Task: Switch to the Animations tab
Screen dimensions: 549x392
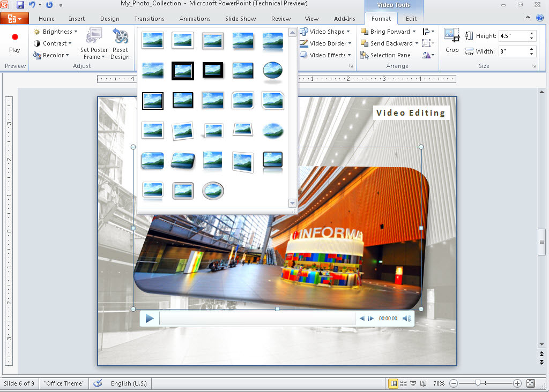Action: [x=195, y=19]
